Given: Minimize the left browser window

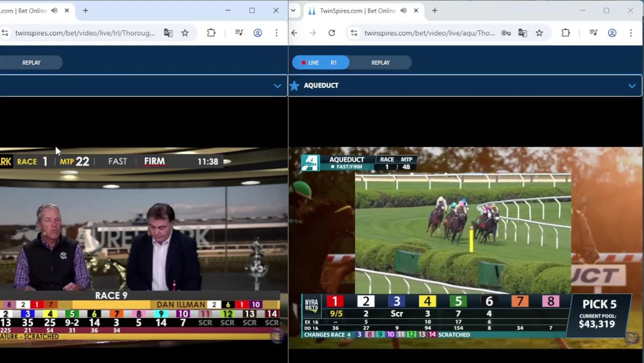Looking at the screenshot, I should click(228, 11).
